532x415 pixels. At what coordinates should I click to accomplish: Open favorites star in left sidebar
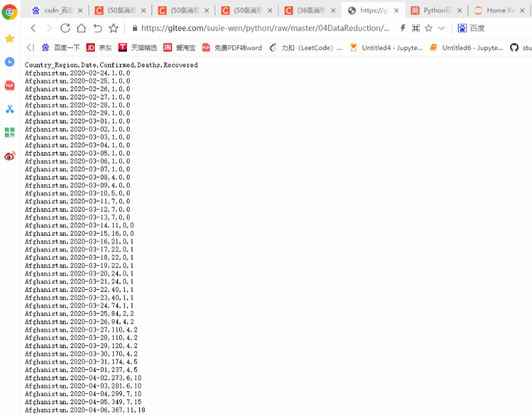10,38
